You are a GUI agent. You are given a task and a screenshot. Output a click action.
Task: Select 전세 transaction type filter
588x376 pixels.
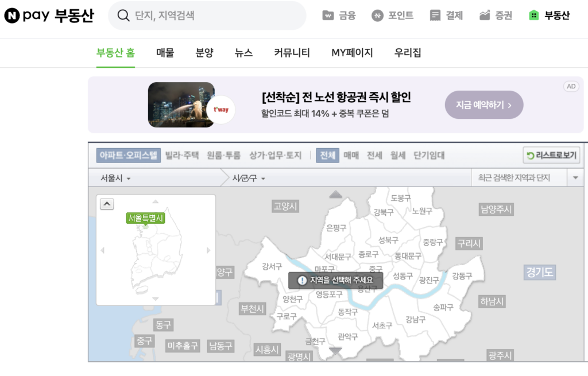(374, 155)
